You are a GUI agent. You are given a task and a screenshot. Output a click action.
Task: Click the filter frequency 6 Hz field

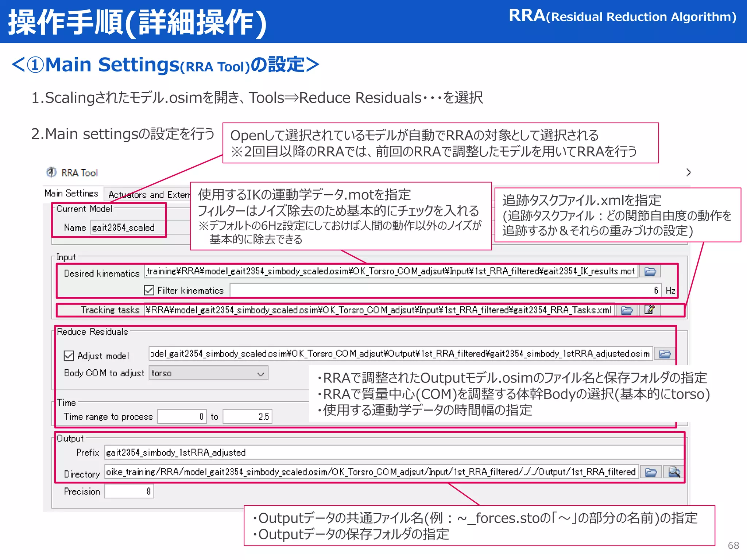pos(445,291)
